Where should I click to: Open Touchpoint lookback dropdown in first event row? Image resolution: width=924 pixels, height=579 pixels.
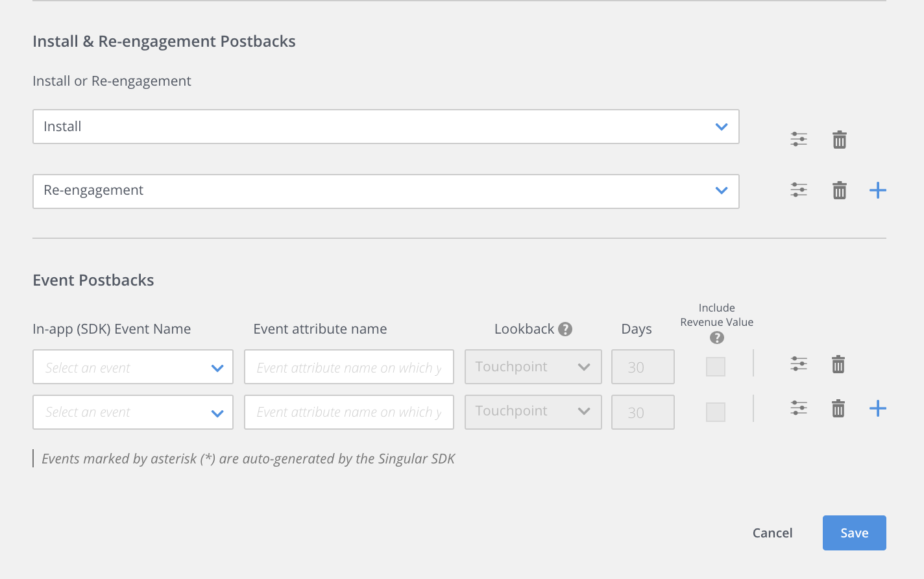click(x=533, y=367)
